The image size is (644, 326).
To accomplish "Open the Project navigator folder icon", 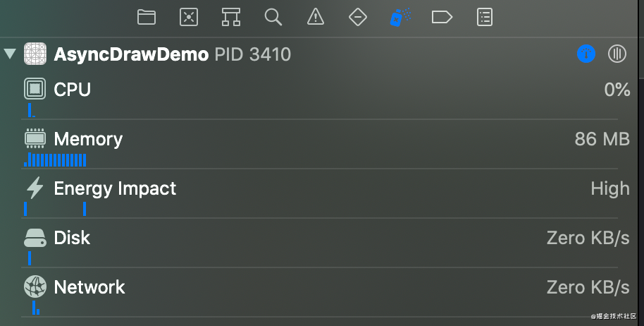I will click(x=147, y=17).
